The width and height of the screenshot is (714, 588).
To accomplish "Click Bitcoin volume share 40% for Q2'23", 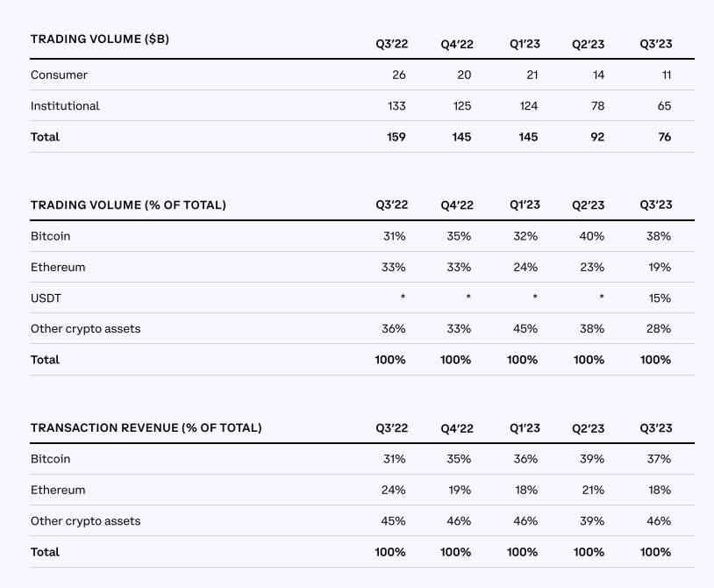I will pos(591,236).
